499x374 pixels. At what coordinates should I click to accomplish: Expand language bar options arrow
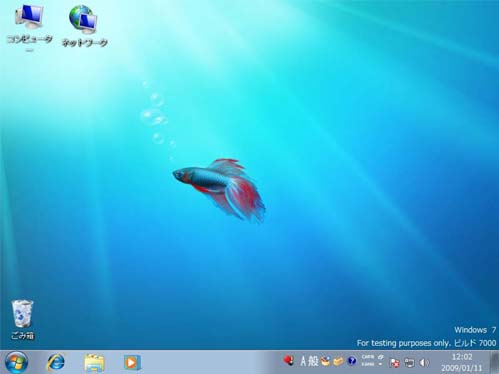click(x=380, y=365)
